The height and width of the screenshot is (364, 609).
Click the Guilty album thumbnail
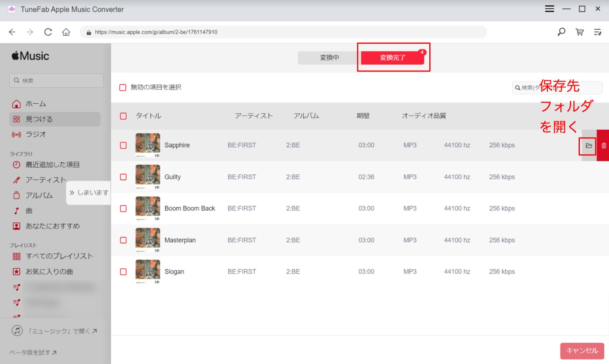[x=148, y=177]
